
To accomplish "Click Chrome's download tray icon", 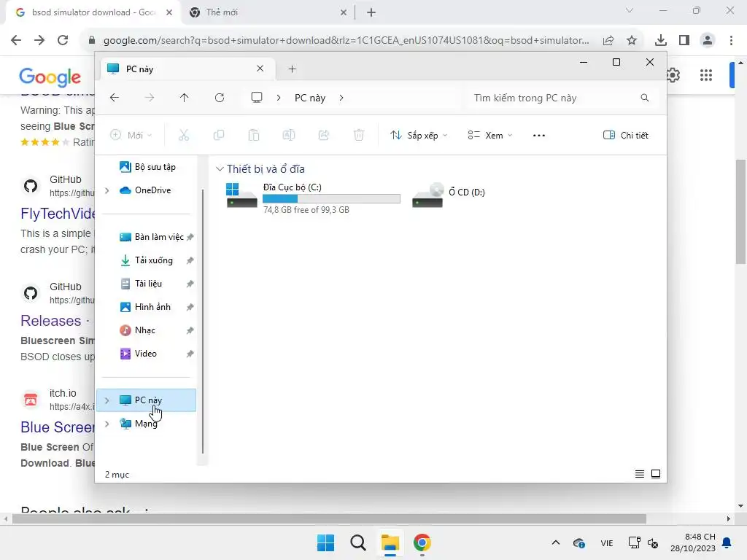I will [x=660, y=40].
